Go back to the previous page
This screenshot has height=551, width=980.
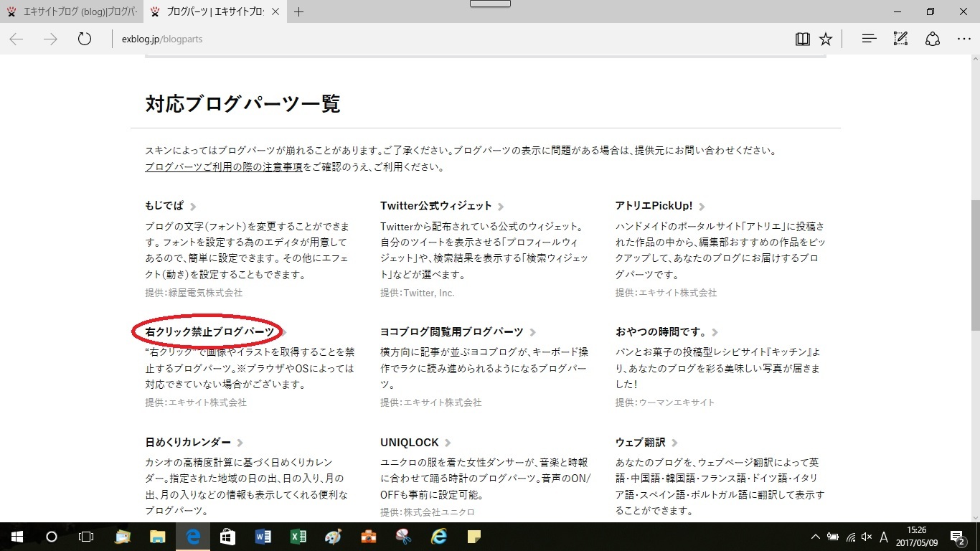[17, 39]
